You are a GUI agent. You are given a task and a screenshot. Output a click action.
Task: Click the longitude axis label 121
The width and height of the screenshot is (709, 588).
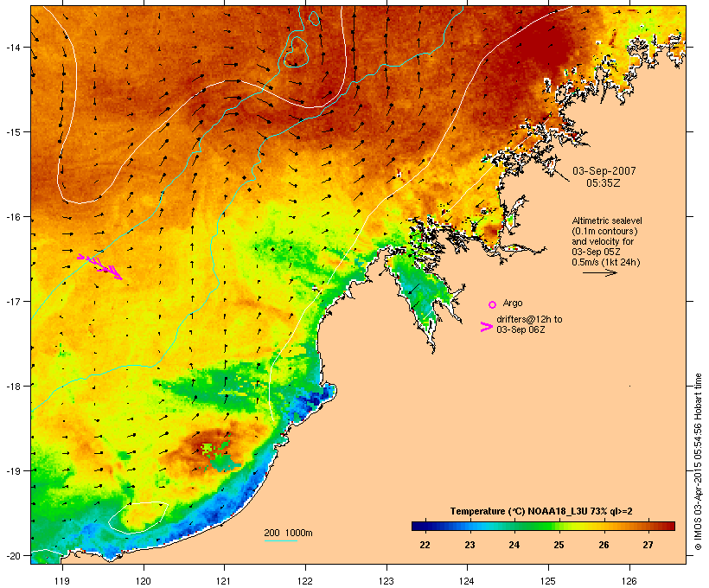point(224,581)
